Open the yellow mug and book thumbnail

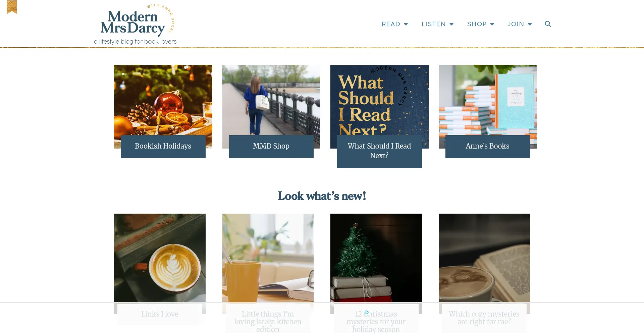tap(268, 258)
